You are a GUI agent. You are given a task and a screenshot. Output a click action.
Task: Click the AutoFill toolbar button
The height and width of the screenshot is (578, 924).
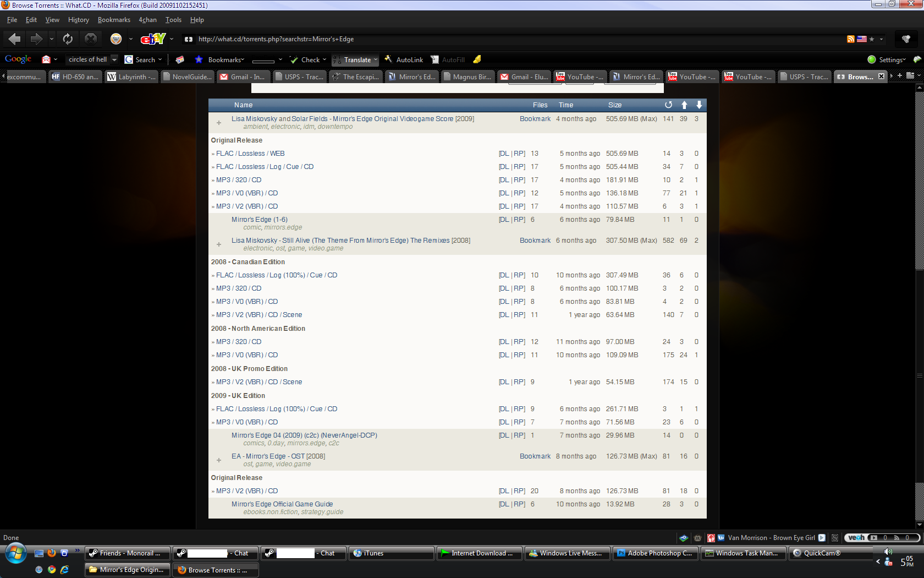[x=448, y=59]
